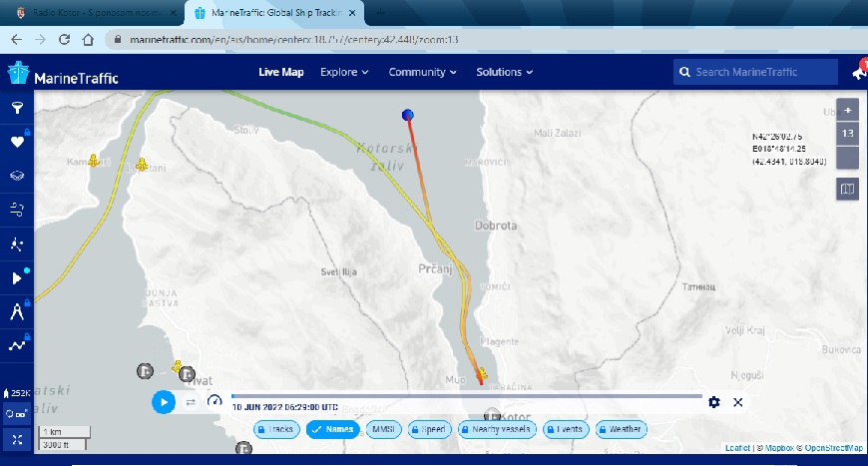
Task: Click the track playback progress bar
Action: [x=467, y=396]
